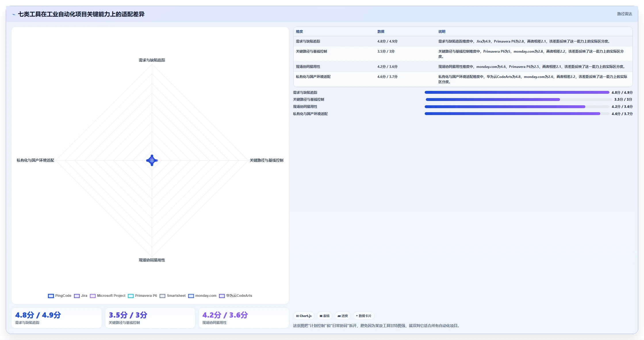This screenshot has width=644, height=340.
Task: Toggle Microsoft Project legend item
Action: (108, 296)
